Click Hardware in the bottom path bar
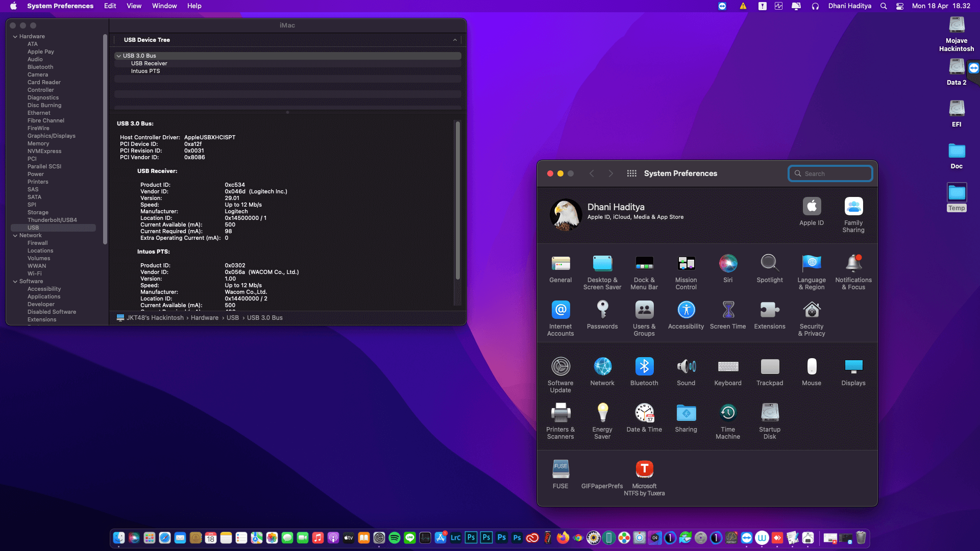This screenshot has width=980, height=551. (204, 318)
